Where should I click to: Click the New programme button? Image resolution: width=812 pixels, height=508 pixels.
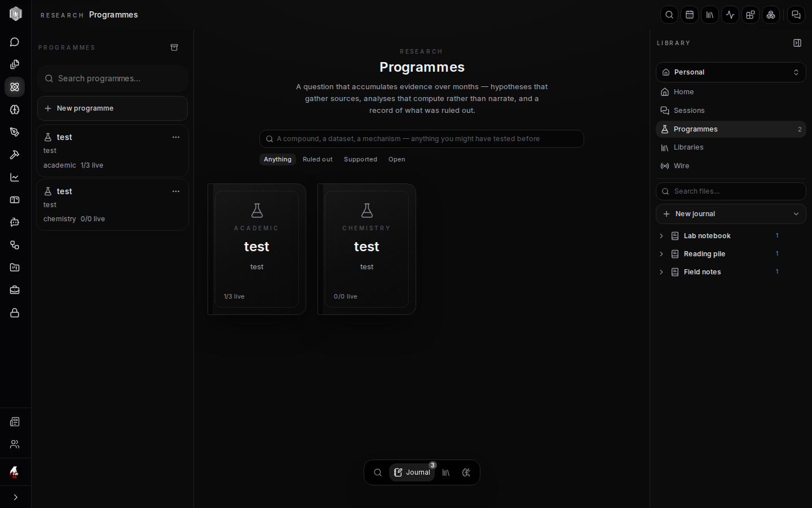click(x=112, y=108)
